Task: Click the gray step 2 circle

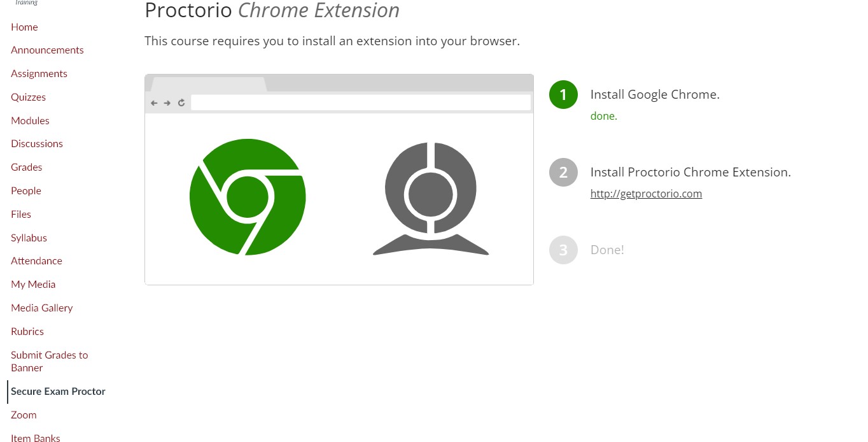Action: point(563,172)
